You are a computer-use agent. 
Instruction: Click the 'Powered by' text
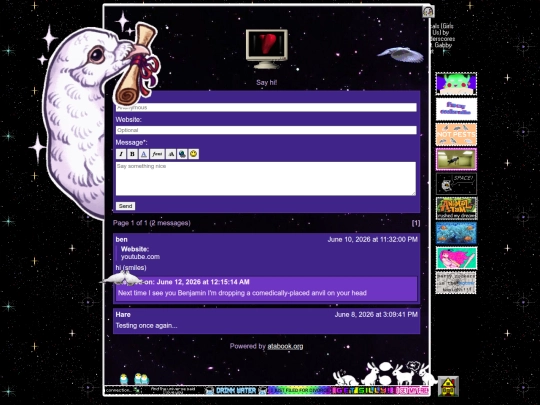[248, 346]
